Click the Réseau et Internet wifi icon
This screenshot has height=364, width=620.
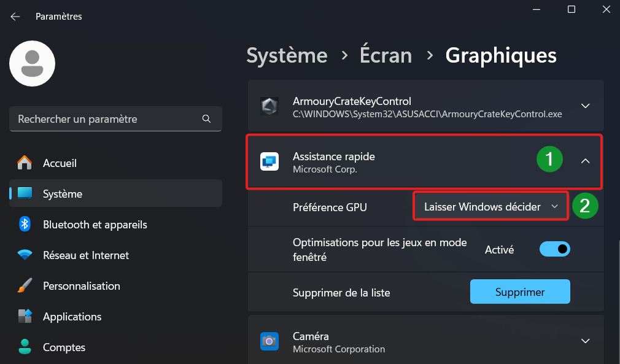click(x=25, y=255)
